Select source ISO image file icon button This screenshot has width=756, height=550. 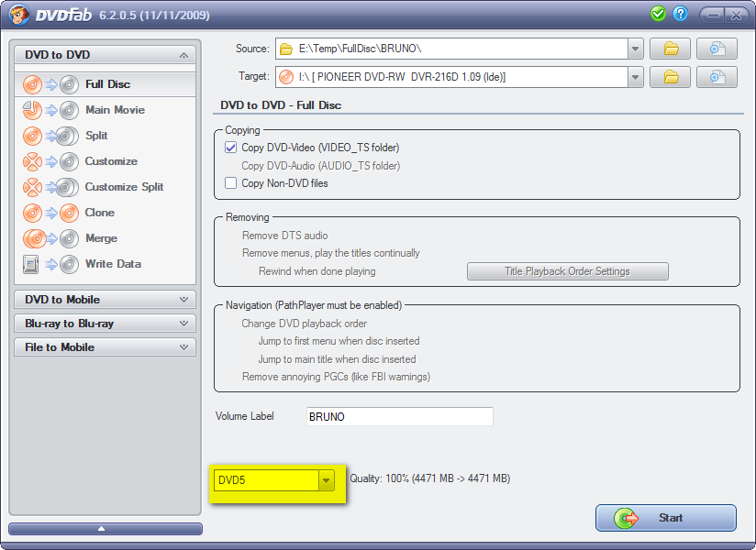pyautogui.click(x=717, y=49)
